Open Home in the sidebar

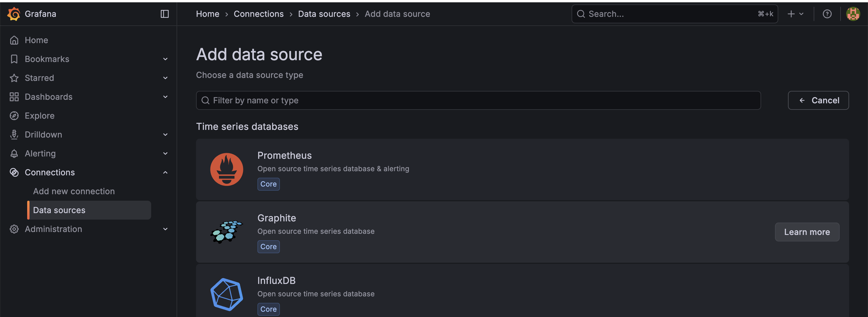point(36,40)
